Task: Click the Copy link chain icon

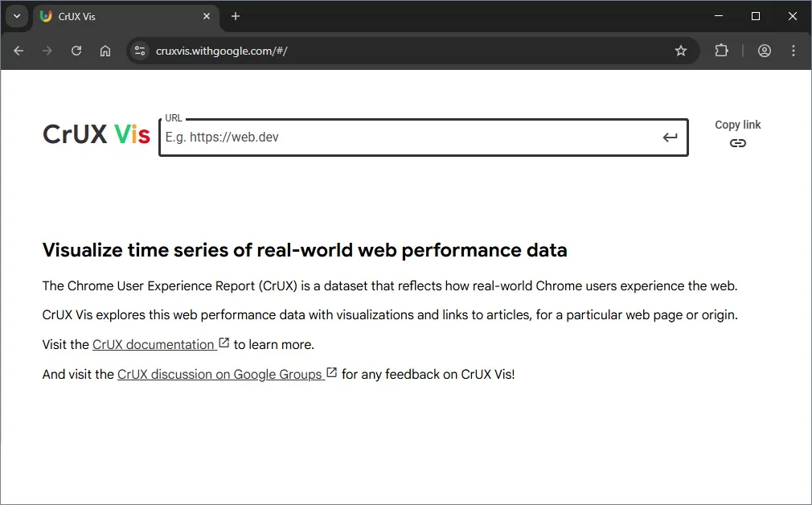Action: 738,143
